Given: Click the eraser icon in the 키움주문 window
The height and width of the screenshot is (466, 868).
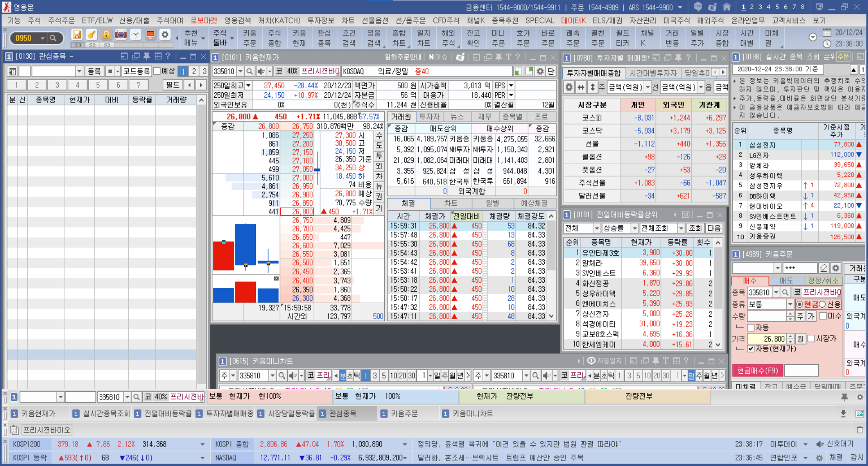Looking at the screenshot, I should (824, 268).
